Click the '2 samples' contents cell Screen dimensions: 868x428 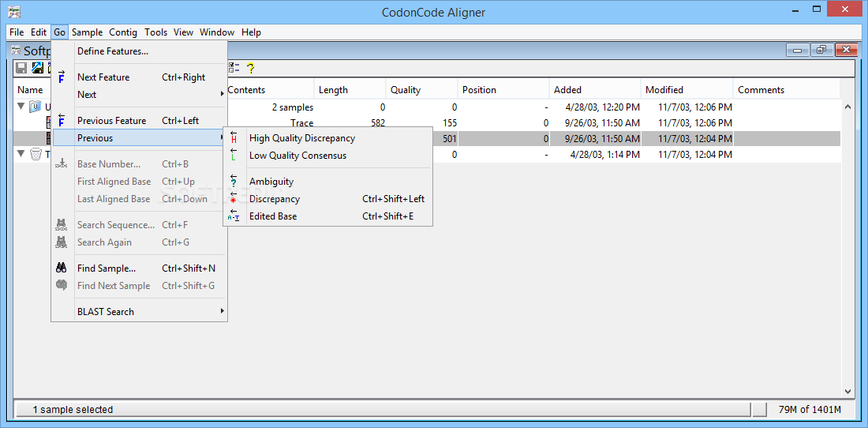pyautogui.click(x=293, y=107)
